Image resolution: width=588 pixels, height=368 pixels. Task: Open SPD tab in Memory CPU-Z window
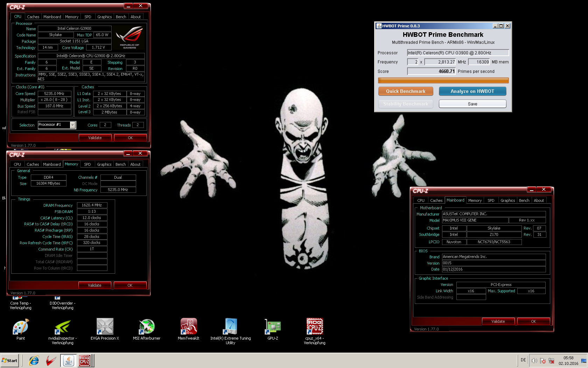[87, 164]
